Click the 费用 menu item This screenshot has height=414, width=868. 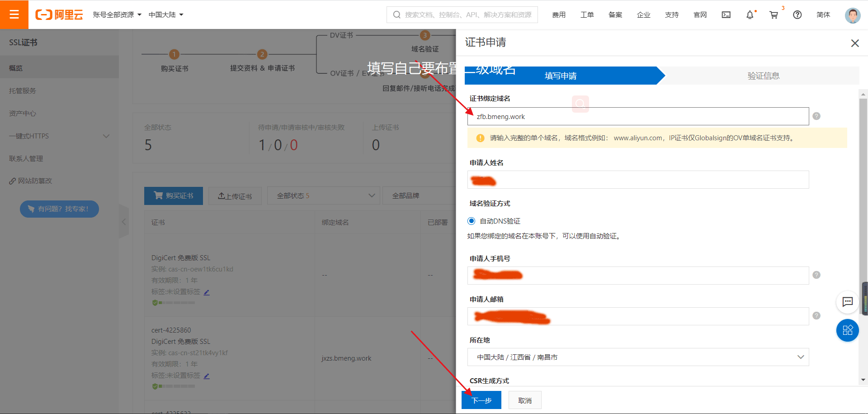click(x=559, y=15)
